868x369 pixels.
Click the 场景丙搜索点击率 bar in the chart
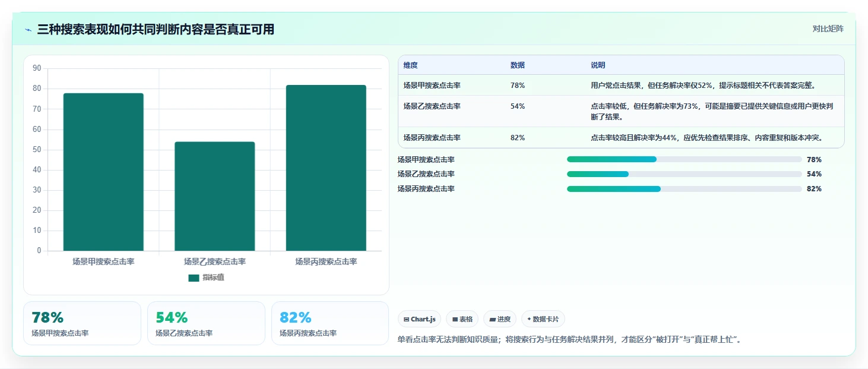point(326,168)
